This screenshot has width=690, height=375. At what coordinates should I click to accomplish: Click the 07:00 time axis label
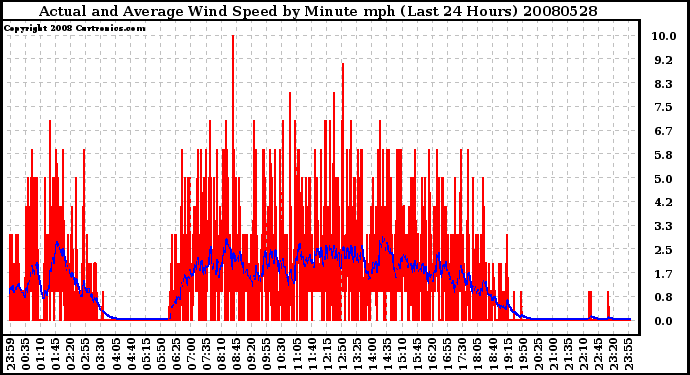coord(191,354)
